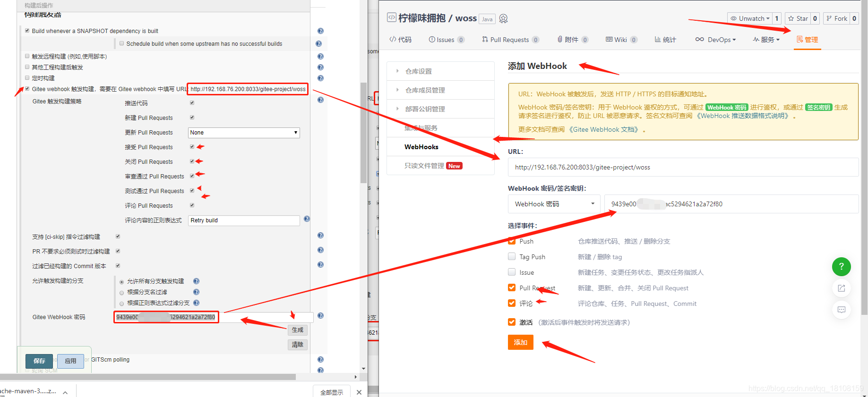Click webhook URL input field
Screen dimensions: 868x397
tap(683, 167)
